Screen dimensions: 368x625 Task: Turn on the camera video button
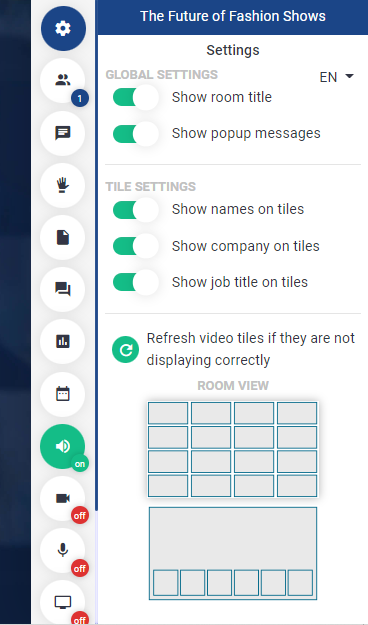pos(63,499)
